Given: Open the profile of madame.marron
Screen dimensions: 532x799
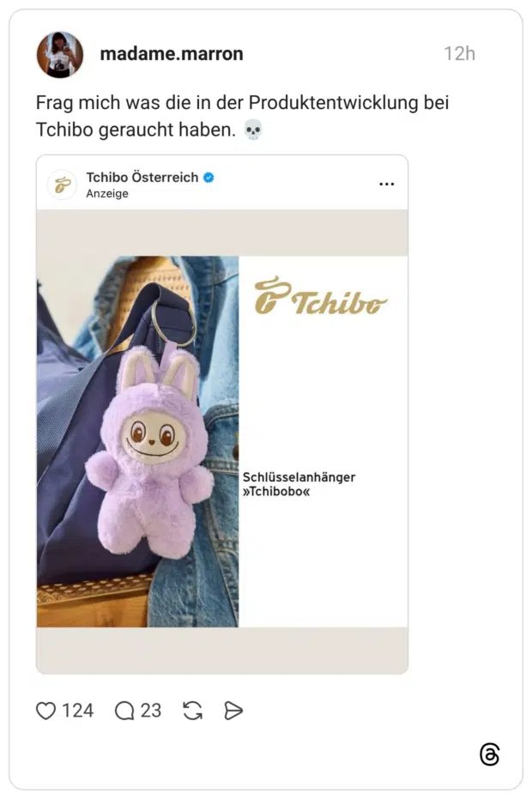Looking at the screenshot, I should 172,52.
